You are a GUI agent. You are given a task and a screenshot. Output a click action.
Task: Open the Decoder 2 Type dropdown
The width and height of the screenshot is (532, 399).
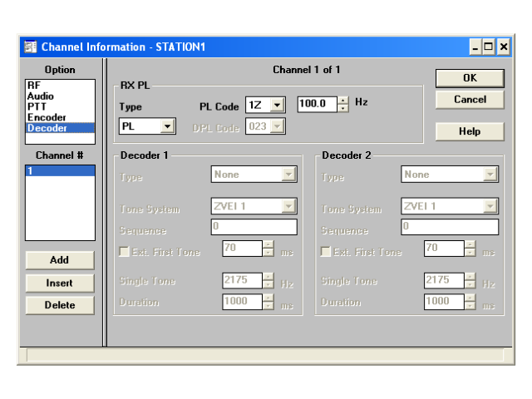[x=490, y=175]
